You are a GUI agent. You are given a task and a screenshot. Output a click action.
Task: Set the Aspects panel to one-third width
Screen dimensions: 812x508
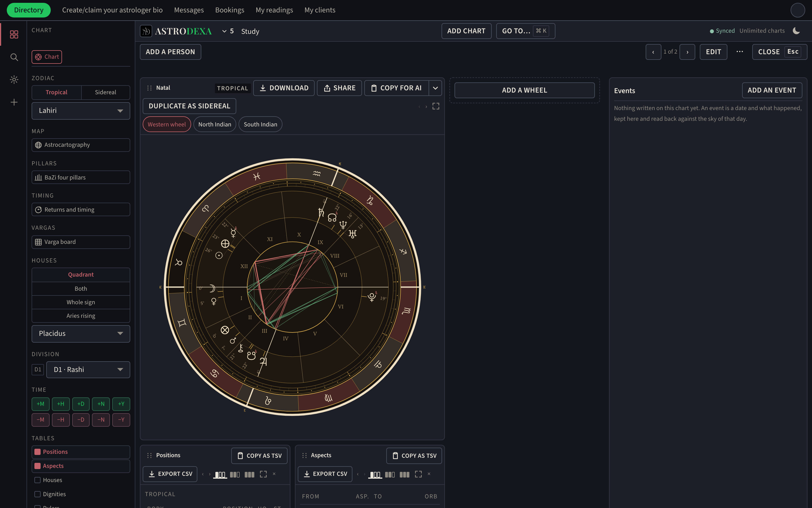[x=375, y=474]
